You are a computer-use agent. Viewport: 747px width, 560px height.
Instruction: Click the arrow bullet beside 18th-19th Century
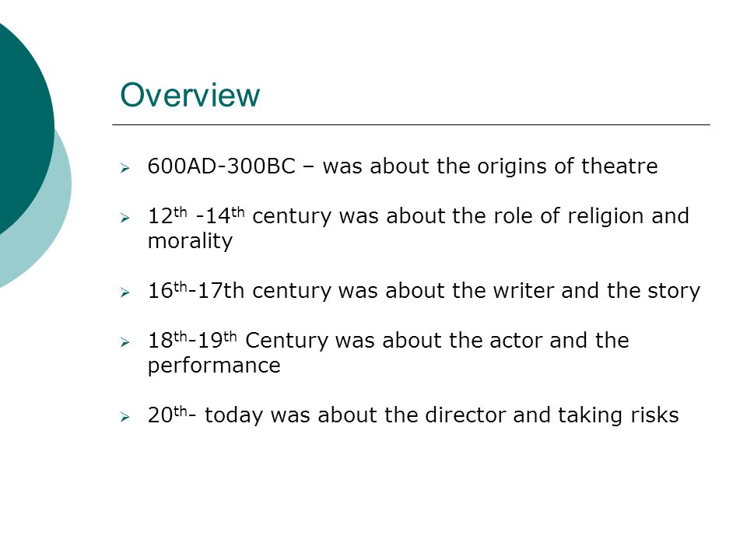[124, 342]
